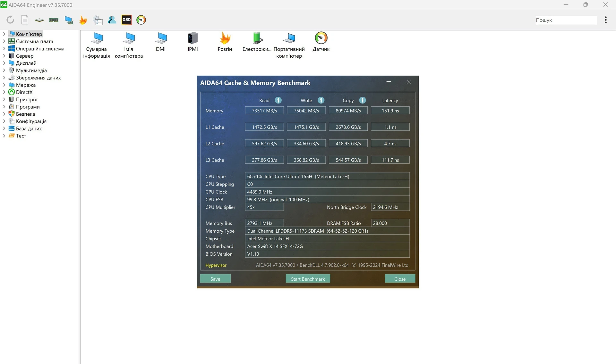The image size is (616, 364).
Task: Select Конфігурація in the tree
Action: tap(31, 121)
